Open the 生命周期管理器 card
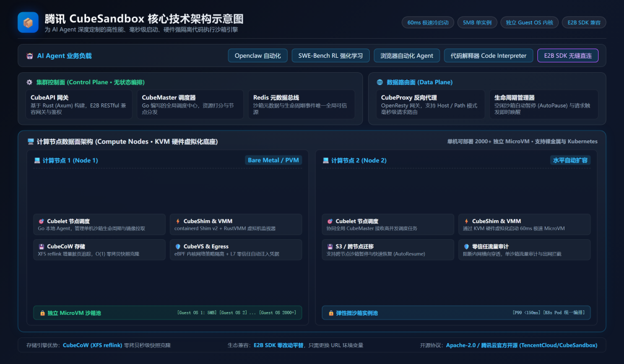The image size is (624, 364). point(544,104)
